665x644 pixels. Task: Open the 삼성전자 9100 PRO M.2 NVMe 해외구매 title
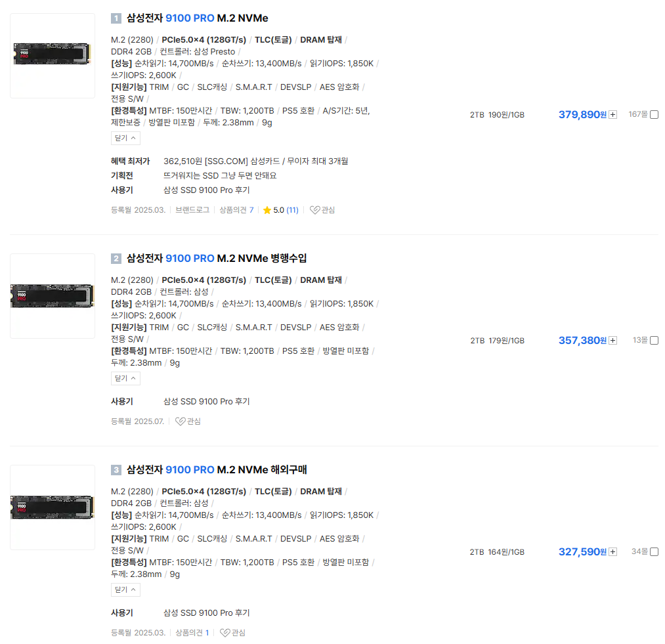click(216, 470)
